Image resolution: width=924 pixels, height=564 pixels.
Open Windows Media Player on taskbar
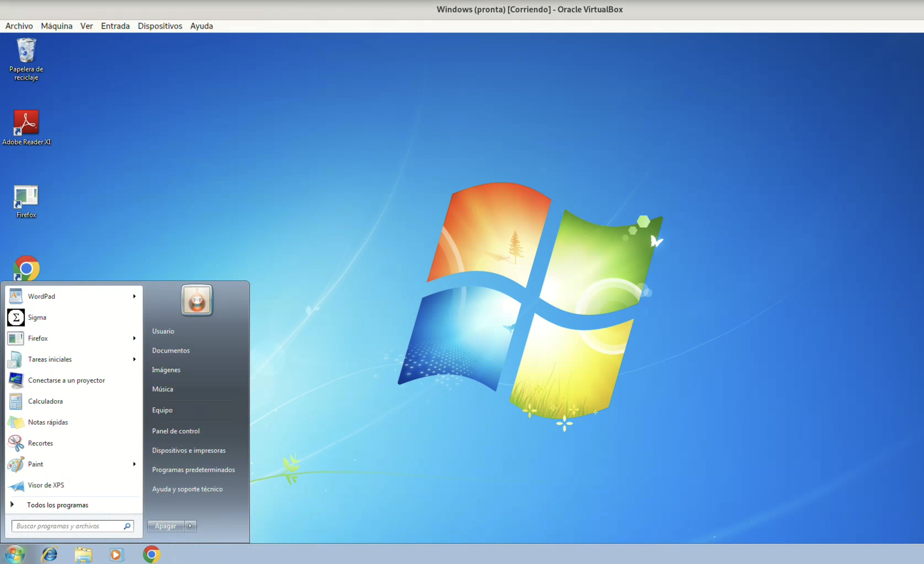pos(116,555)
